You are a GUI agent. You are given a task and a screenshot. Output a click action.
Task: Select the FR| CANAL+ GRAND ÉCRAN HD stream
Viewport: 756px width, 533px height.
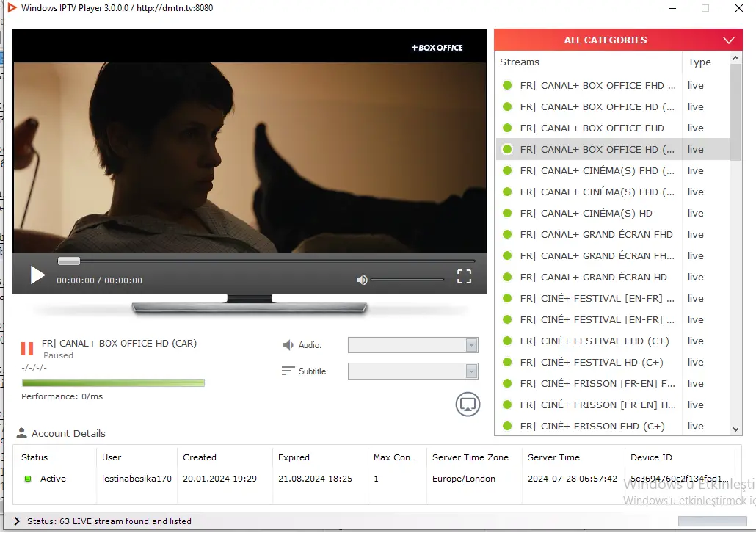[593, 277]
